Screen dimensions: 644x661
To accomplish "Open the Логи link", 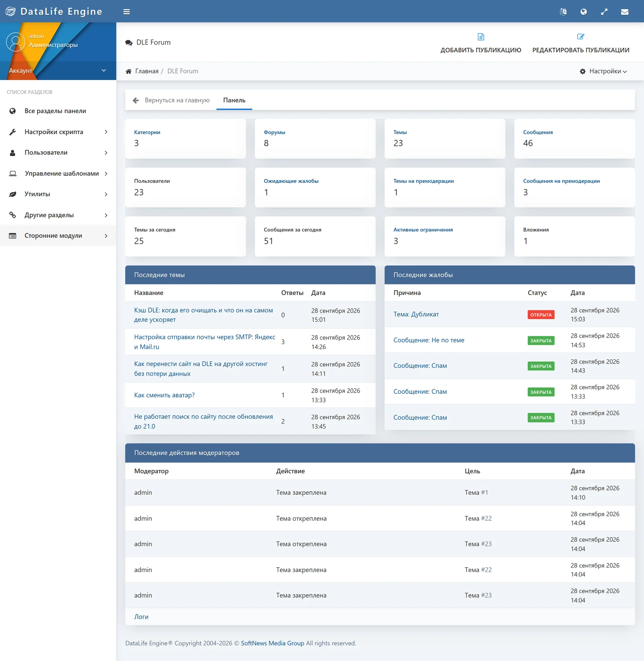I will (x=141, y=617).
